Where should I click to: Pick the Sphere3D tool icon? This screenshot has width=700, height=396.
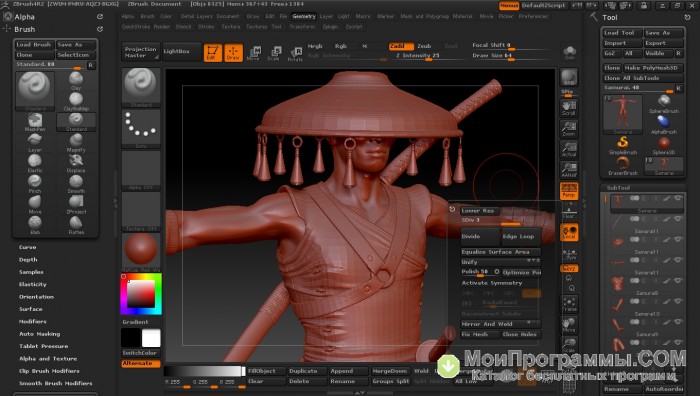[664, 145]
